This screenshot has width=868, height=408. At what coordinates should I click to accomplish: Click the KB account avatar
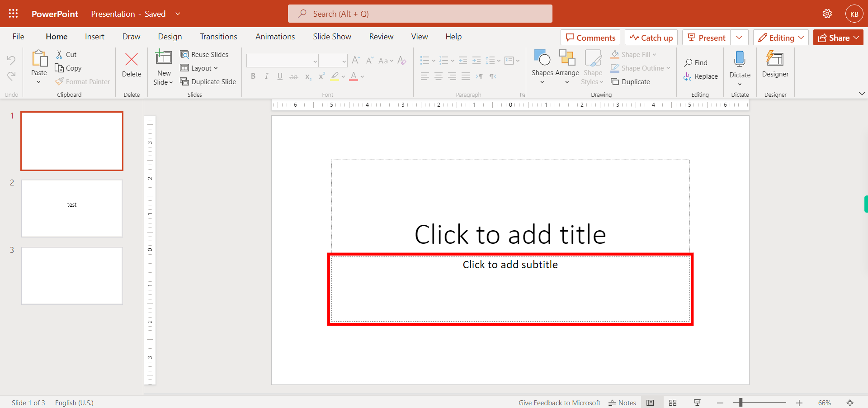click(x=854, y=14)
